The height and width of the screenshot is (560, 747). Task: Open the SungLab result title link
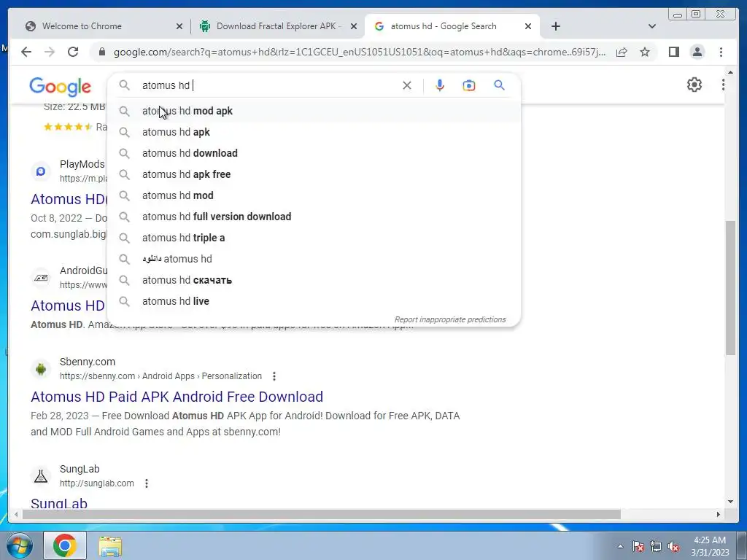(x=59, y=503)
